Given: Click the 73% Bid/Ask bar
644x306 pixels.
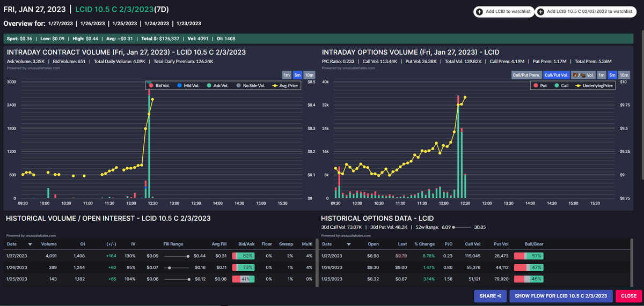Looking at the screenshot, I should pyautogui.click(x=243, y=267).
